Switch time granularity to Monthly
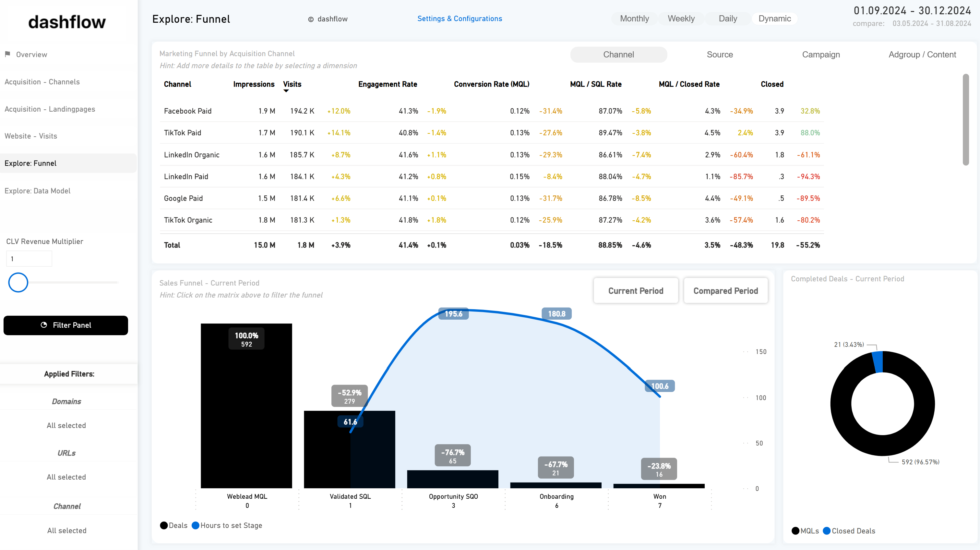Image resolution: width=980 pixels, height=550 pixels. pos(634,18)
